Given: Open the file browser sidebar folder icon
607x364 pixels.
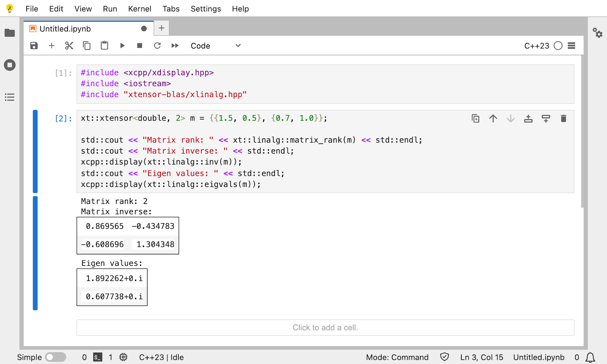Looking at the screenshot, I should click(9, 33).
